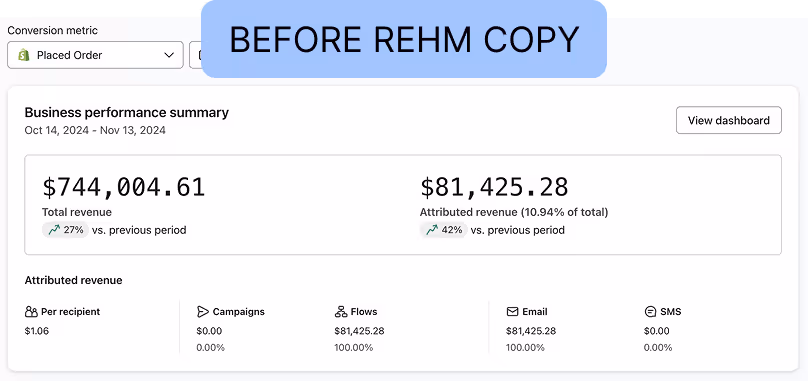The image size is (808, 381).
Task: Click the Oct 14 - Nov 13 date range
Action: (95, 130)
